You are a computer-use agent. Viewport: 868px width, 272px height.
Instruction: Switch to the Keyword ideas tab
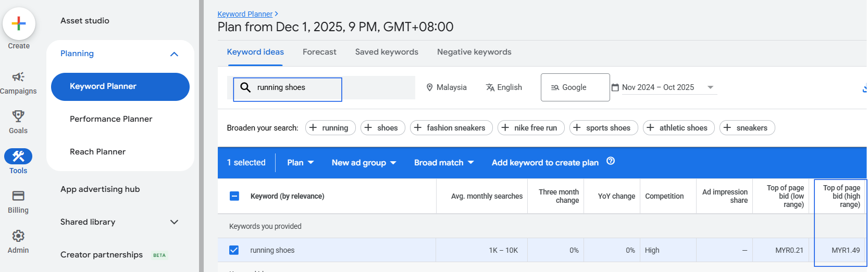coord(255,52)
